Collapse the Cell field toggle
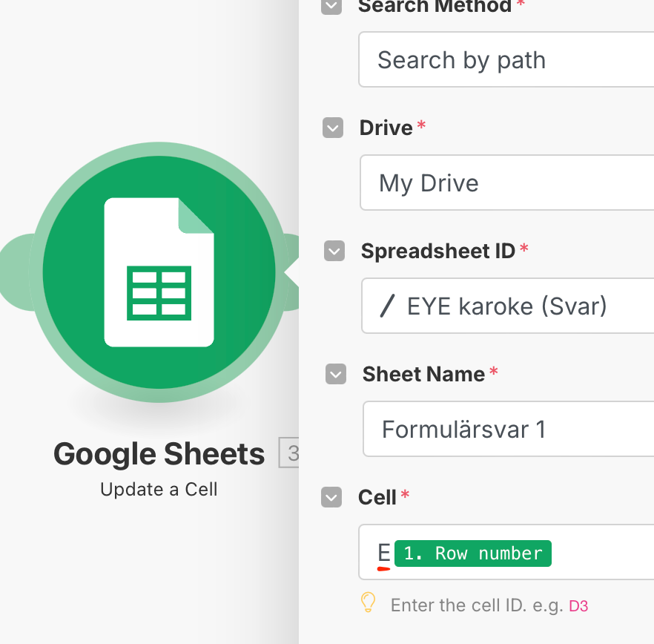Screen dimensions: 654x644 pos(331,497)
